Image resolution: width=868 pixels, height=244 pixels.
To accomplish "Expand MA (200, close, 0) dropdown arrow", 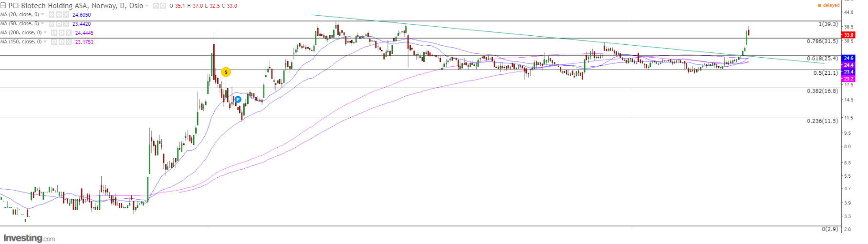I will point(45,32).
